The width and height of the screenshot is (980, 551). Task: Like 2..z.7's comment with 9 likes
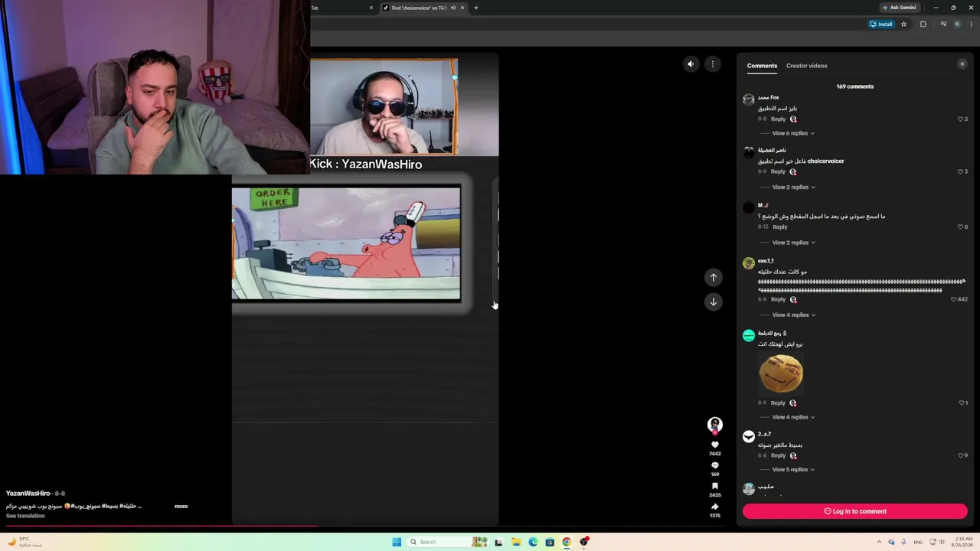(x=960, y=455)
